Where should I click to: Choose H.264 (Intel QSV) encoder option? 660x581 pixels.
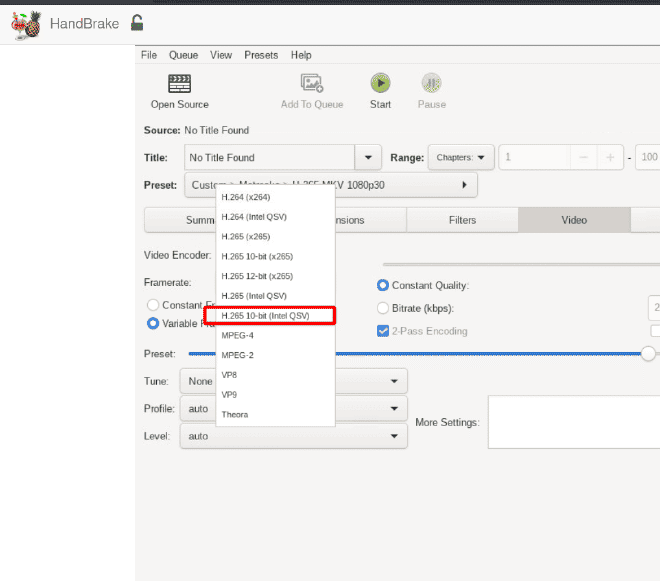[275, 217]
